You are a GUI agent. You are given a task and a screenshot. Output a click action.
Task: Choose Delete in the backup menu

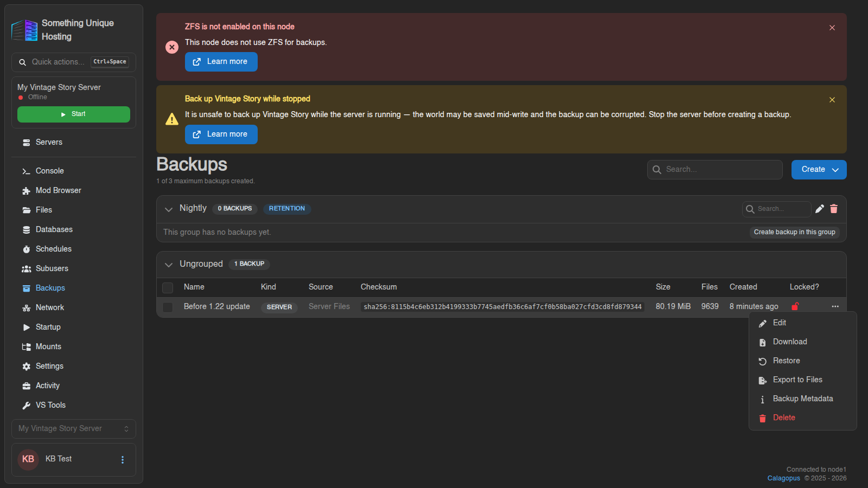coord(802,418)
